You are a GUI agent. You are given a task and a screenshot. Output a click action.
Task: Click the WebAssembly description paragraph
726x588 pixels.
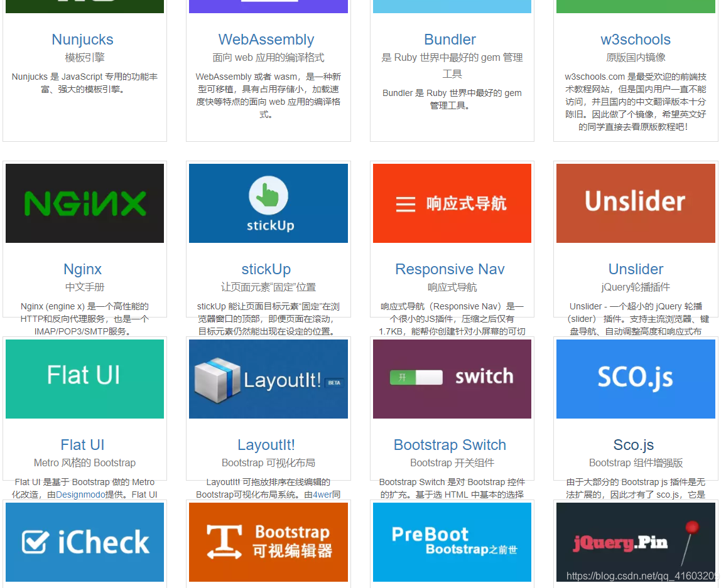coord(269,95)
